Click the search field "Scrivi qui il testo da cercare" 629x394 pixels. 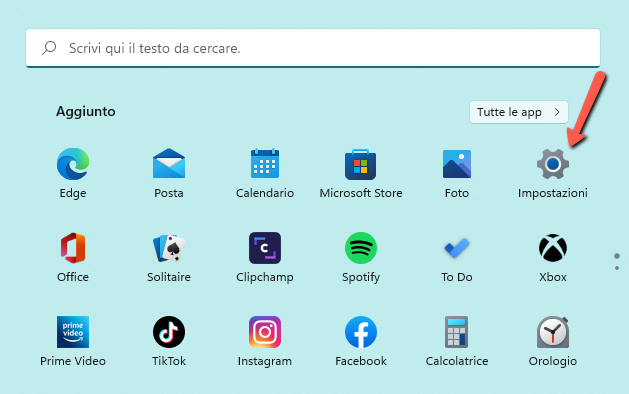[313, 48]
